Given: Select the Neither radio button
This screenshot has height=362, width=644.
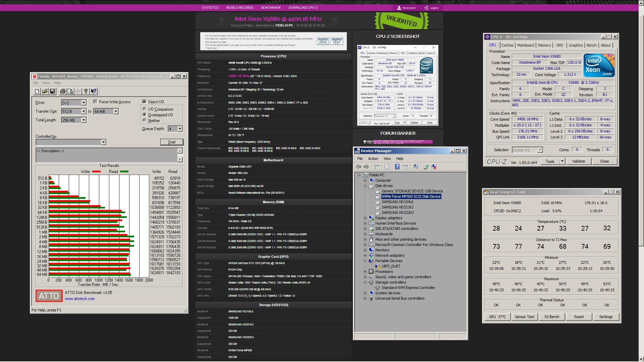Looking at the screenshot, I should (x=145, y=120).
